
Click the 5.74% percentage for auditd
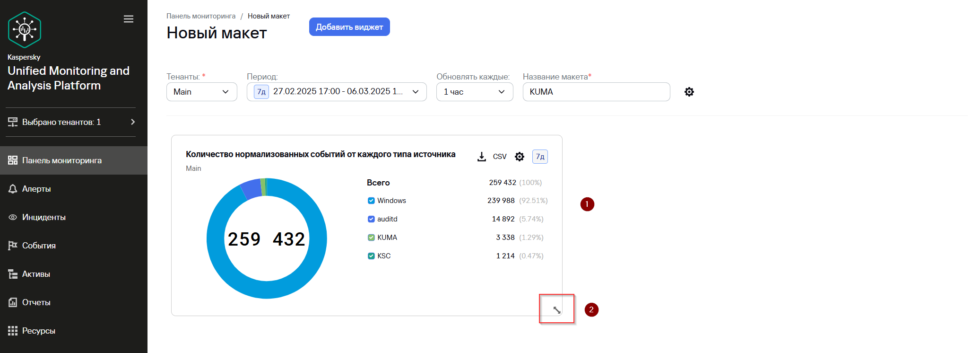coord(531,219)
